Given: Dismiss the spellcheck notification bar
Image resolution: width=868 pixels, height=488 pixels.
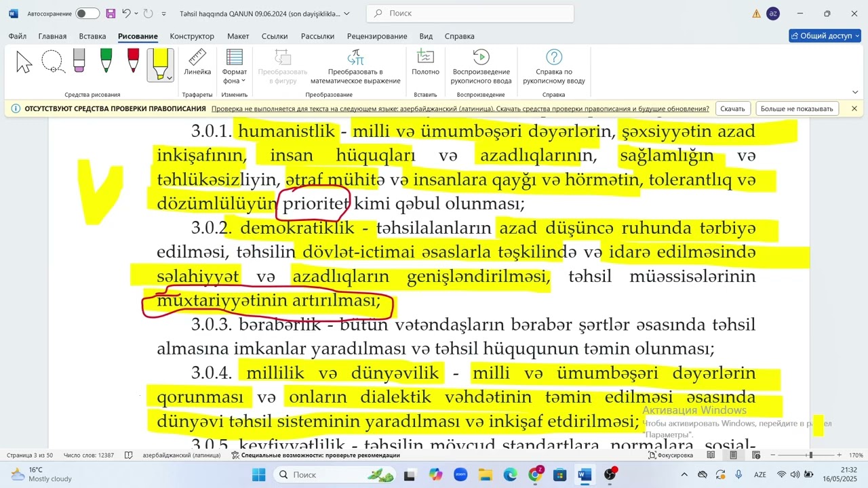Looking at the screenshot, I should click(x=854, y=108).
